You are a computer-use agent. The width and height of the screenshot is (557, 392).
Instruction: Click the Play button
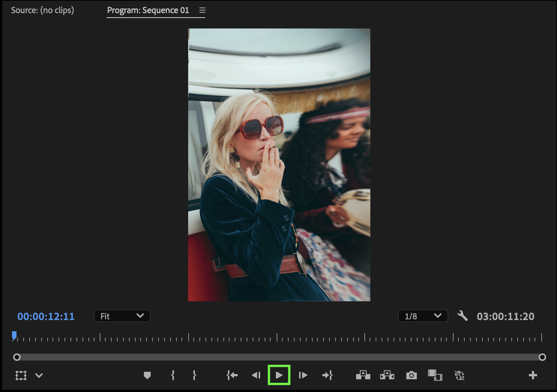279,375
